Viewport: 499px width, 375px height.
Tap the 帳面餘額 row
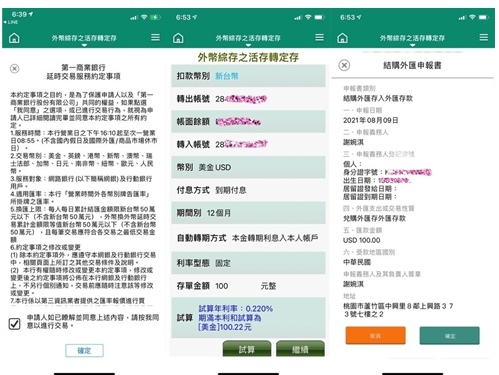(248, 122)
